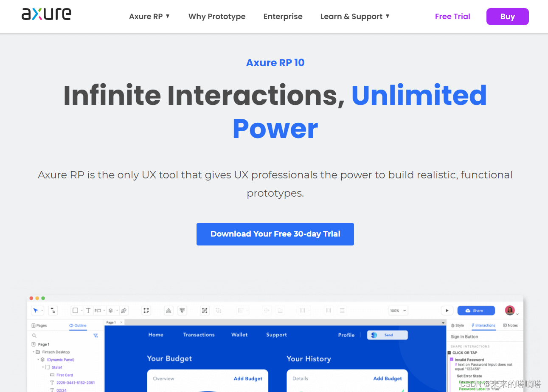Image resolution: width=548 pixels, height=392 pixels.
Task: Switch to the Notes tab
Action: tap(510, 325)
